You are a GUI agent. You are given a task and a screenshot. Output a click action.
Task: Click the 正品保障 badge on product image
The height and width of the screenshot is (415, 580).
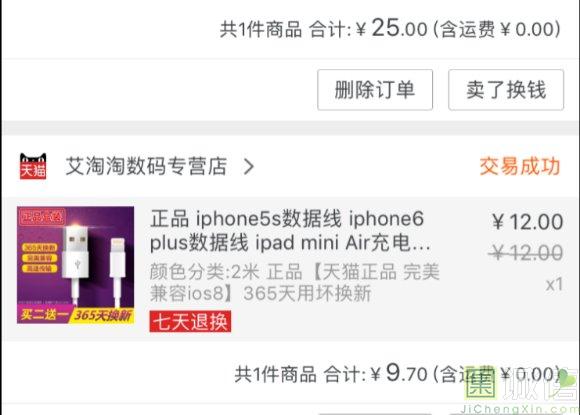pyautogui.click(x=43, y=217)
